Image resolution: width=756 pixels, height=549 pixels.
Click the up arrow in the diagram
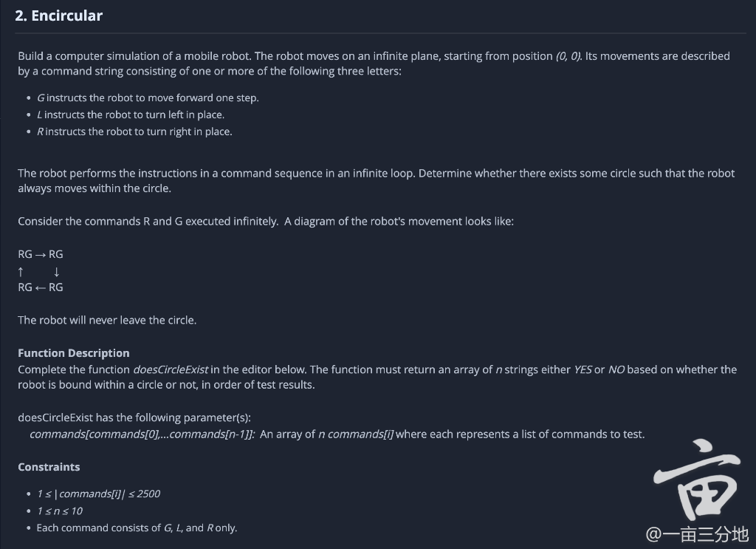[x=21, y=272]
